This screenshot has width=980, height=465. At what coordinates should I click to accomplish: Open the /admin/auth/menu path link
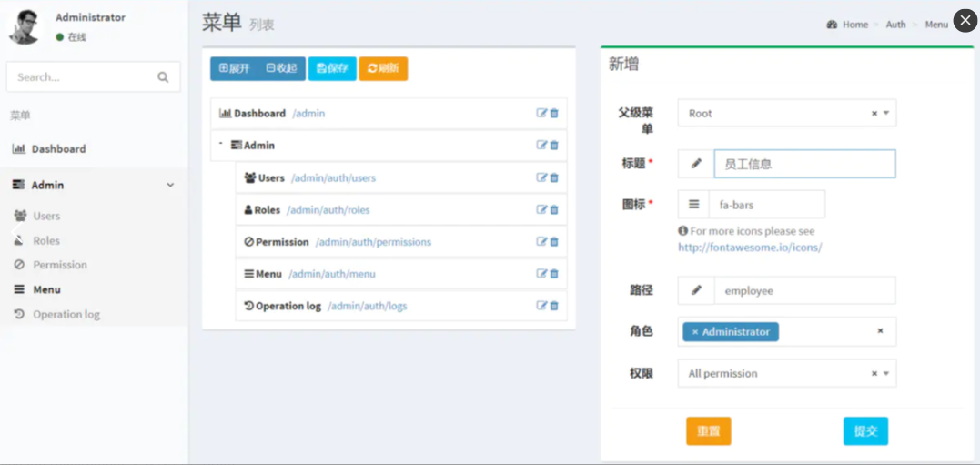(x=332, y=275)
